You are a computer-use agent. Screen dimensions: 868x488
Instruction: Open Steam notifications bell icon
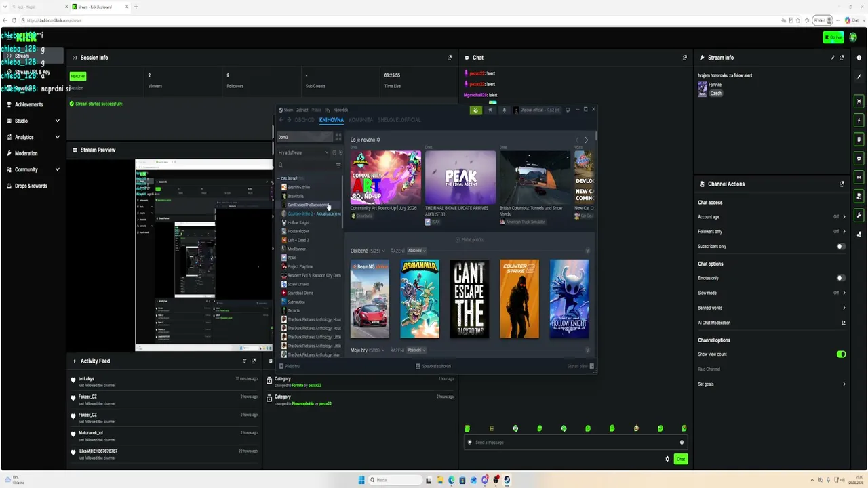coord(504,110)
